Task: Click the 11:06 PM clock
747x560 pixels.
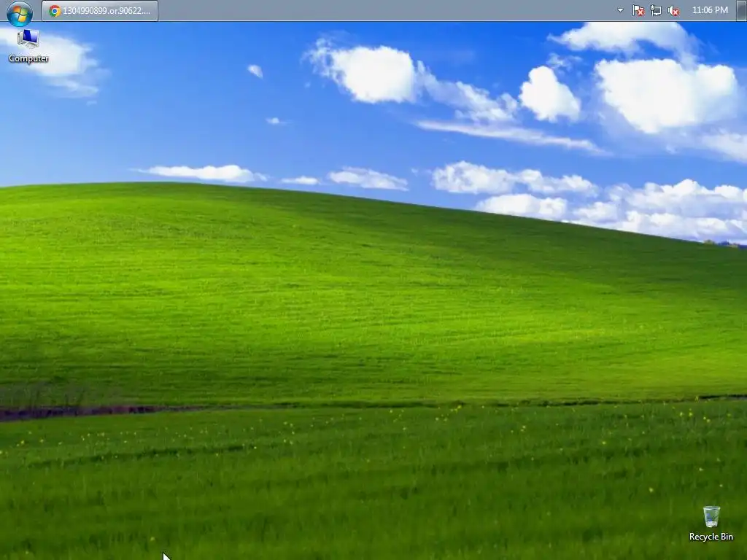Action: [710, 10]
